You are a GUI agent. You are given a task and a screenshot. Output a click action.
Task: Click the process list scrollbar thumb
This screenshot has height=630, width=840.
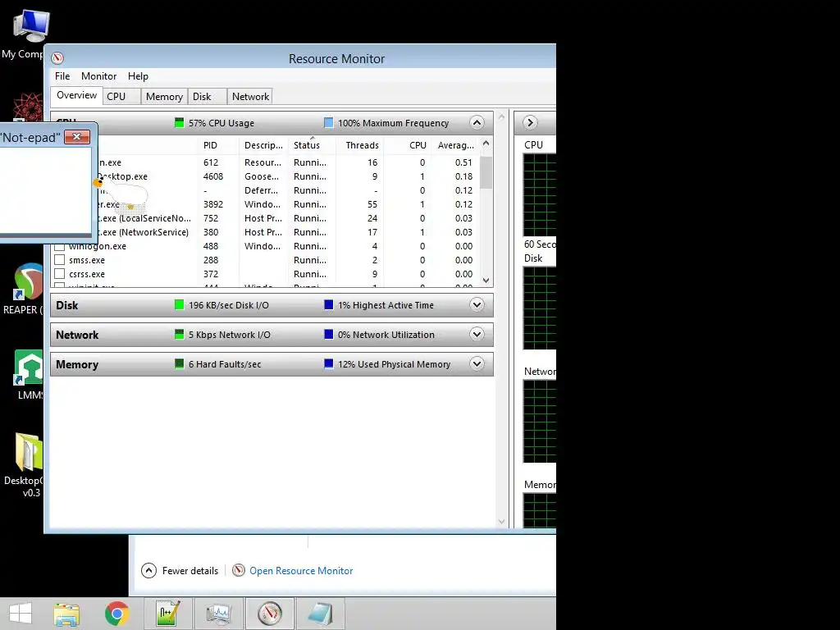[486, 172]
